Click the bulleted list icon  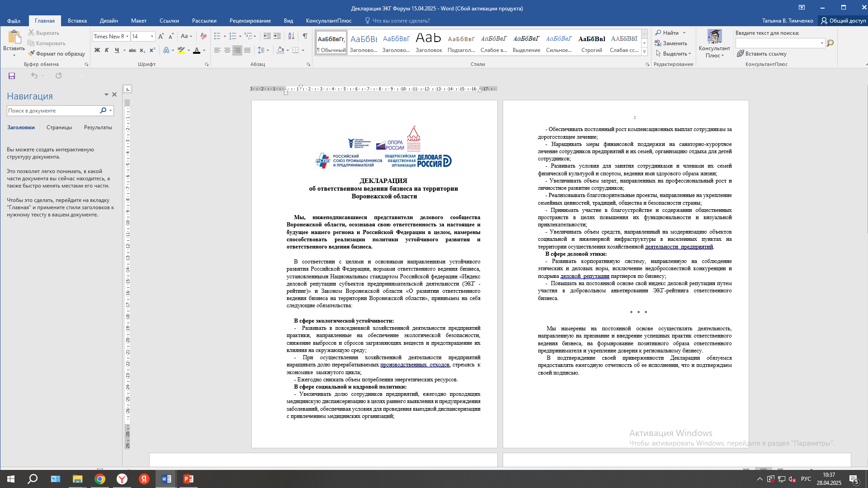[217, 37]
